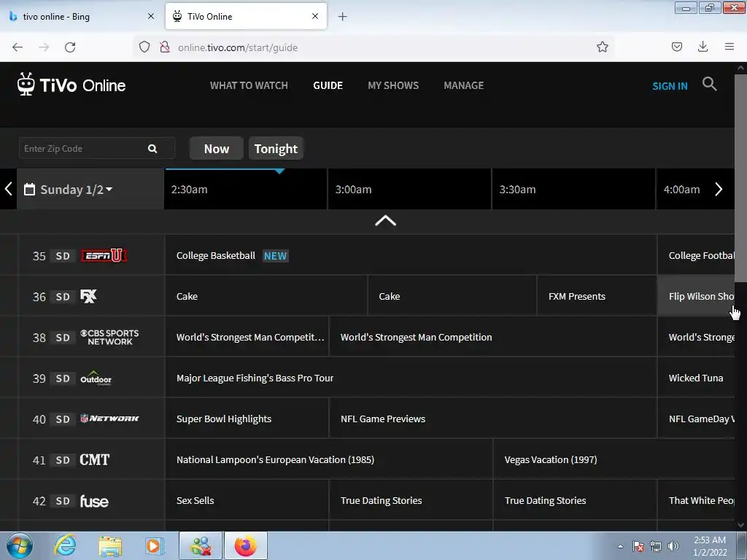Open the media player taskbar icon
This screenshot has height=560, width=747.
click(154, 545)
